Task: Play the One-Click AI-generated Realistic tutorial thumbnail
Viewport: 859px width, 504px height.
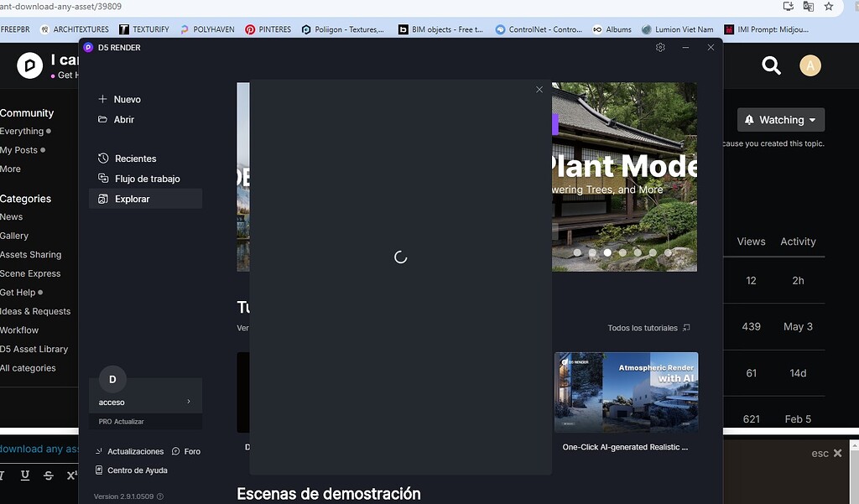Action: tap(626, 392)
